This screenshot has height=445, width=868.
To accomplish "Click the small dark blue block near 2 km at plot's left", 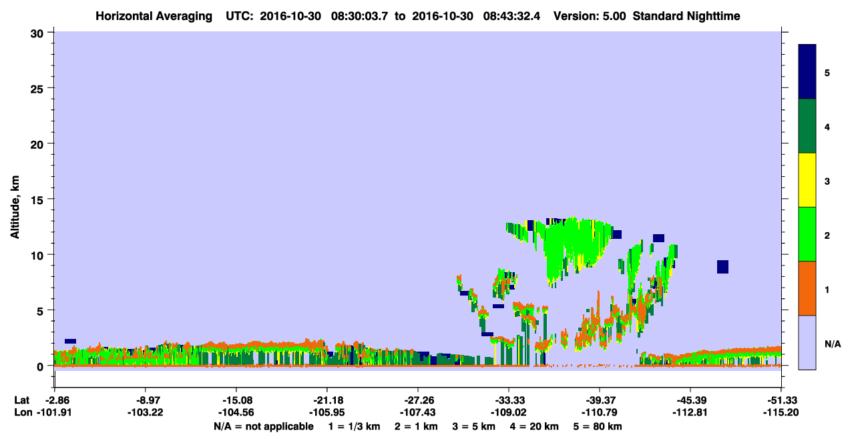I will tap(70, 341).
